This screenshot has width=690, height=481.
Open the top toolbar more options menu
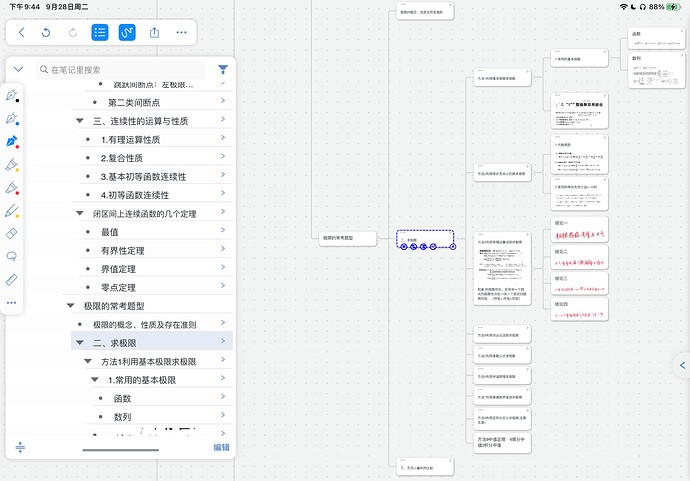[181, 32]
